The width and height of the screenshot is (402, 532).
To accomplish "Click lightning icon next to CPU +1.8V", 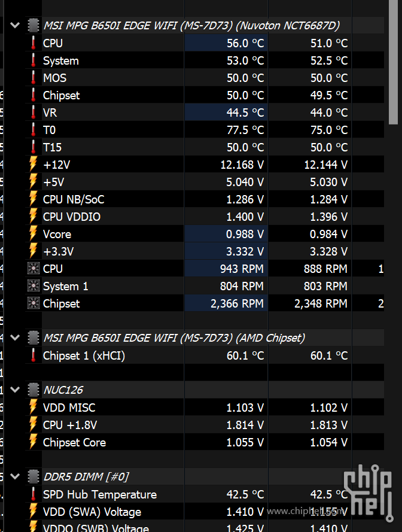I will (x=33, y=424).
